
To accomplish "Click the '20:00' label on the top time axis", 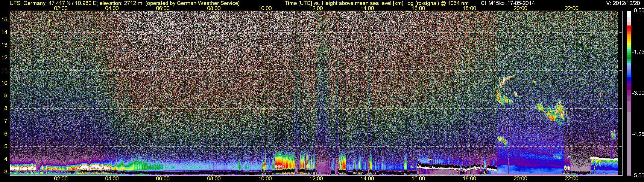I will point(521,8).
